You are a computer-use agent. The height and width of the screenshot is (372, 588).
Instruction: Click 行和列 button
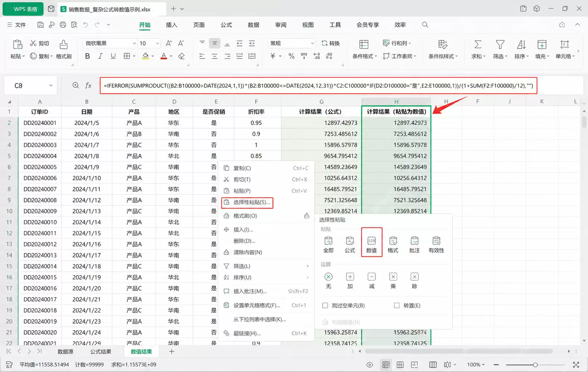397,43
